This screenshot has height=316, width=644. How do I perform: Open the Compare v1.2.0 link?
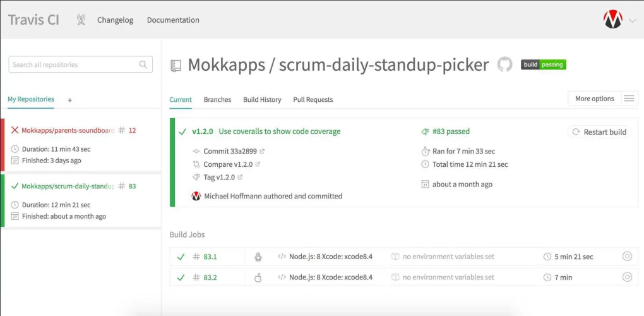tap(228, 164)
